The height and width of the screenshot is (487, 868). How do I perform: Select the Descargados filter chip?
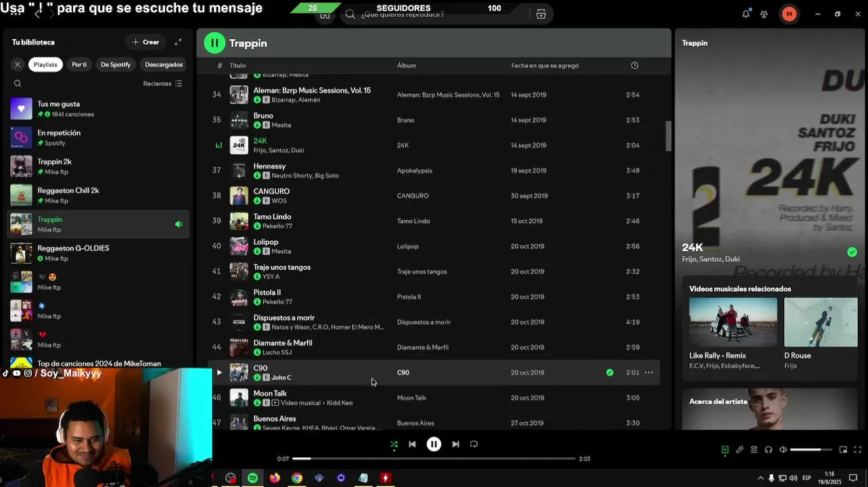(x=164, y=64)
